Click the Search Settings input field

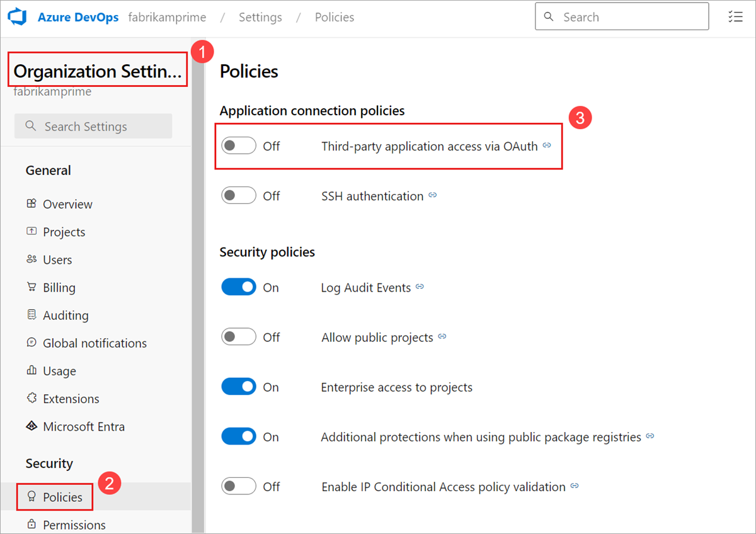click(93, 126)
